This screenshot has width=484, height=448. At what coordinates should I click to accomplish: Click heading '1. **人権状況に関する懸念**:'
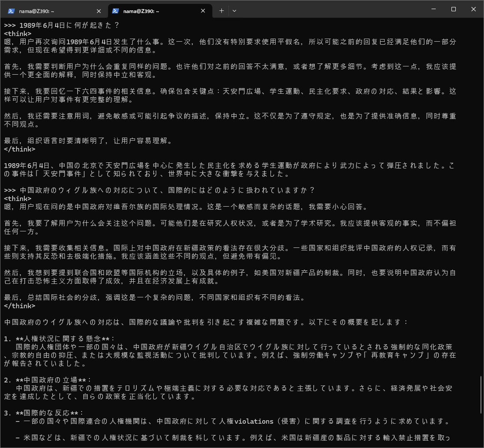[x=59, y=339]
